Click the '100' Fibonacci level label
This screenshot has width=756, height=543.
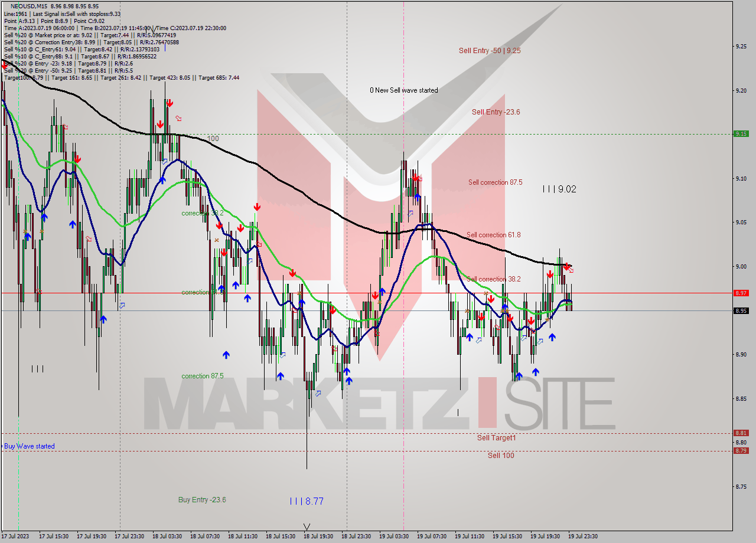213,139
